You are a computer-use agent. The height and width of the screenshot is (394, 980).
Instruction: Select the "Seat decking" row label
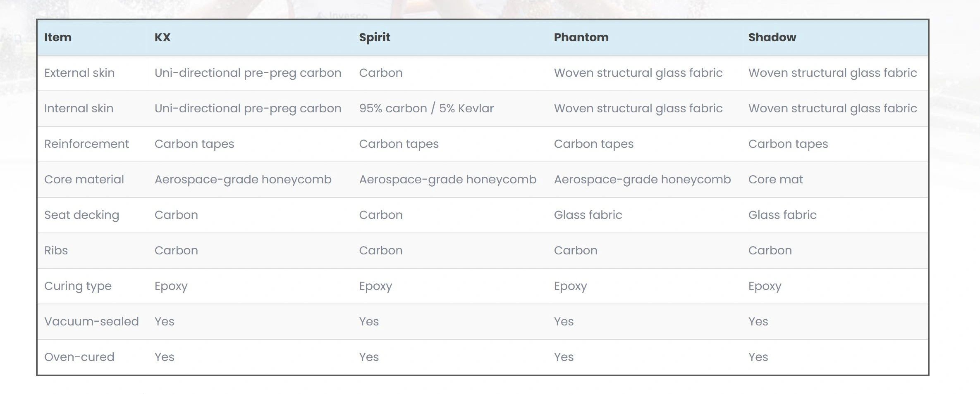click(x=81, y=215)
